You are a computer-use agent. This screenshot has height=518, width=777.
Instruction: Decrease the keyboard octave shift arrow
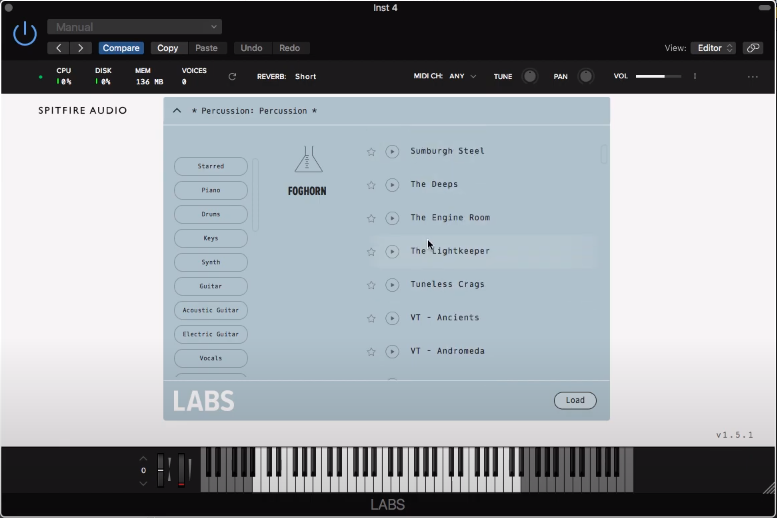(x=143, y=483)
